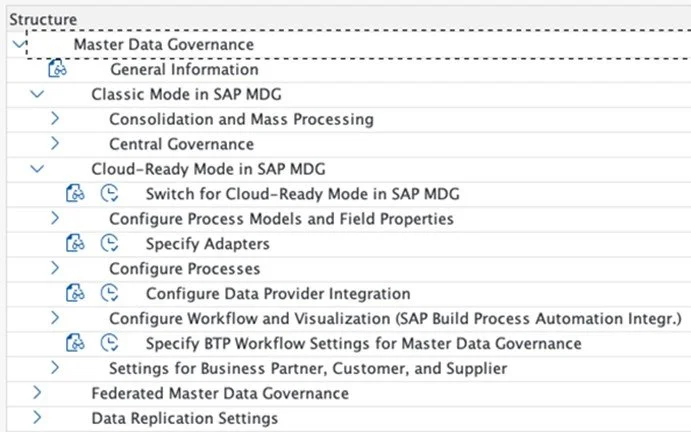This screenshot has width=691, height=432.
Task: Expand Data Replication Settings node
Action: (37, 418)
